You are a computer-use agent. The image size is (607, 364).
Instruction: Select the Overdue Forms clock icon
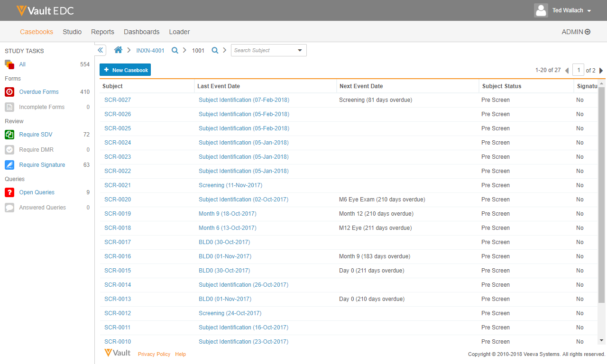[x=9, y=92]
